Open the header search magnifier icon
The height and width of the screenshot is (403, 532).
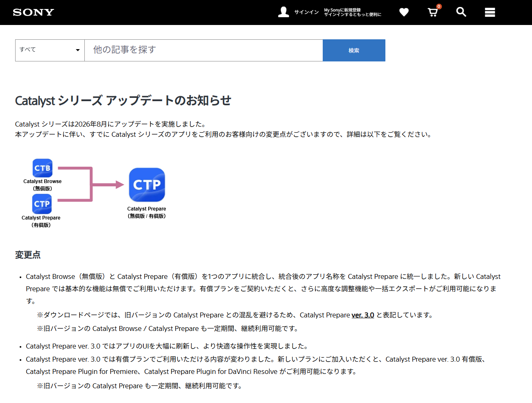(x=461, y=12)
